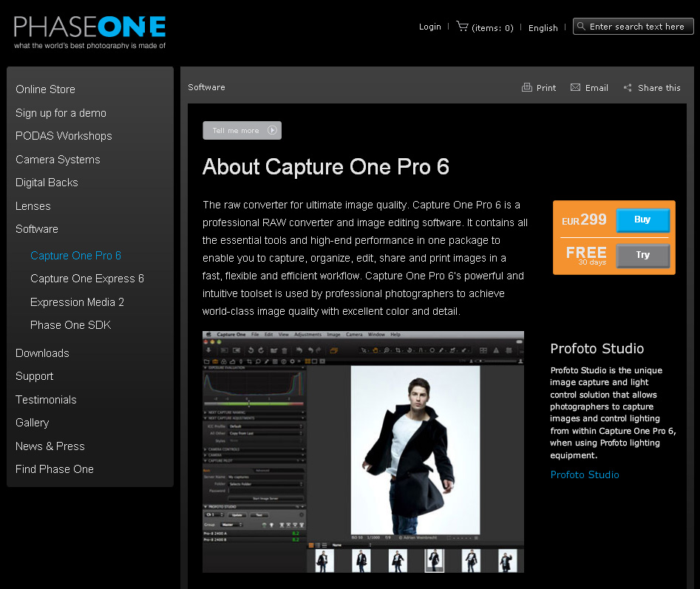Go to PODAS Workshops

click(64, 136)
